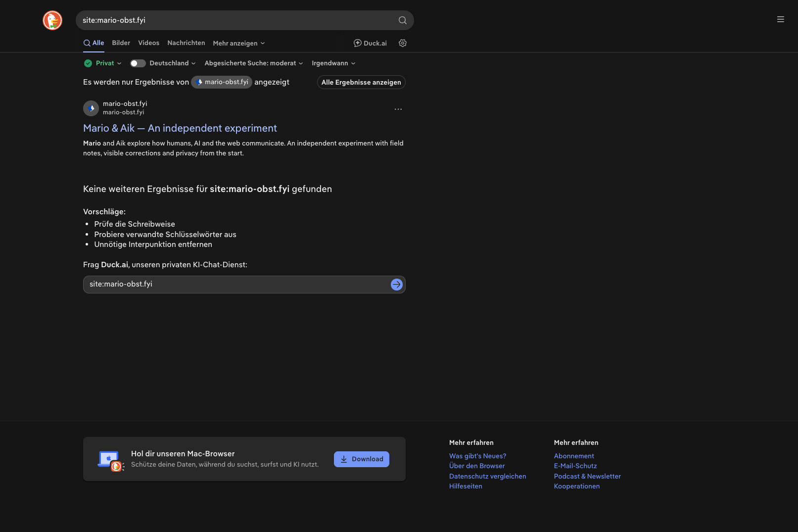This screenshot has height=532, width=798.
Task: Open Hilfeseiten footer link
Action: coord(466,486)
